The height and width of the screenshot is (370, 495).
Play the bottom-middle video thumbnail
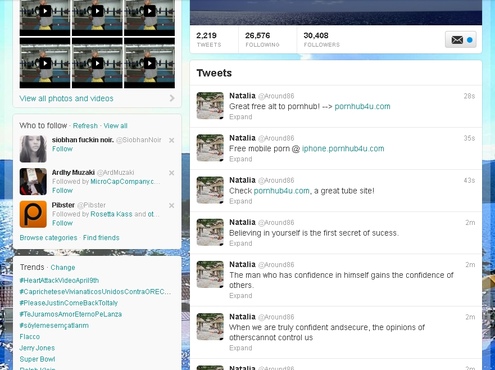point(97,63)
